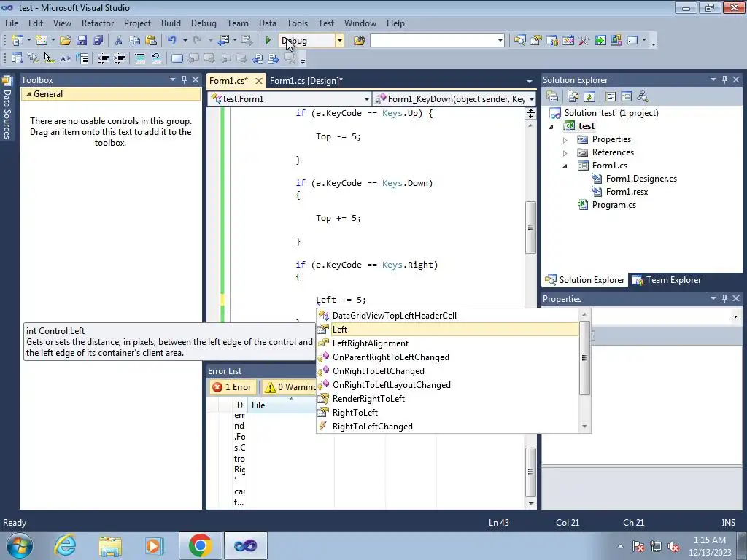Click the Add New Item toolbar icon
747x560 pixels.
tap(42, 41)
